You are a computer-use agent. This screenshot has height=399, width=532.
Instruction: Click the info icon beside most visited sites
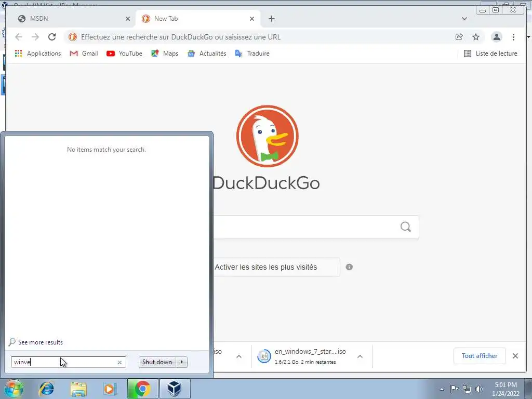click(x=349, y=267)
